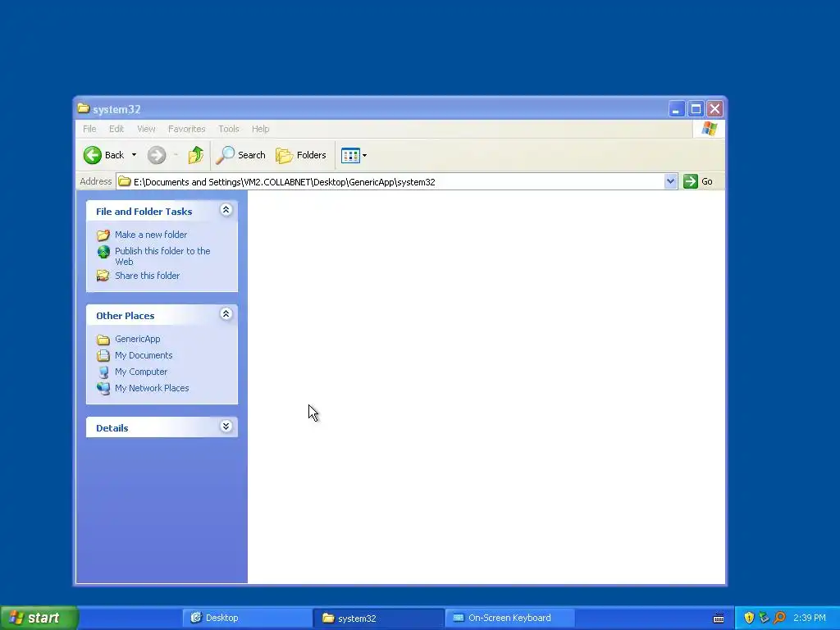Click the GenericApp folder icon

pos(103,340)
